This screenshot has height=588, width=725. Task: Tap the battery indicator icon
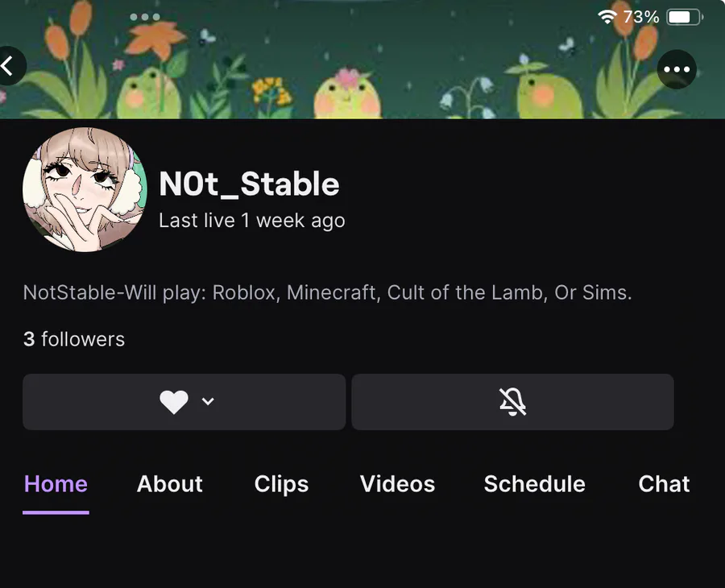tap(683, 17)
